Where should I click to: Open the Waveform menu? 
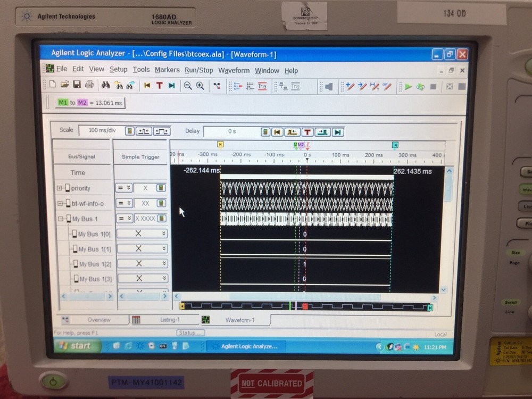234,70
